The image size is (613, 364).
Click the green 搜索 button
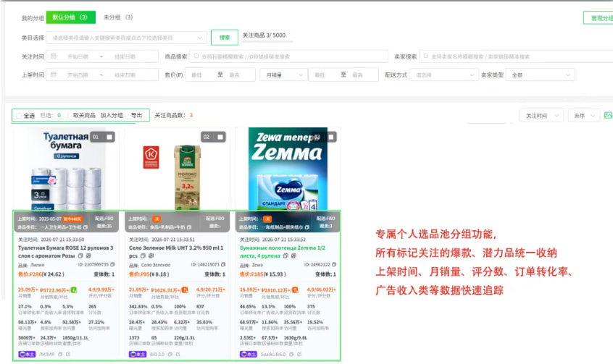pos(225,38)
